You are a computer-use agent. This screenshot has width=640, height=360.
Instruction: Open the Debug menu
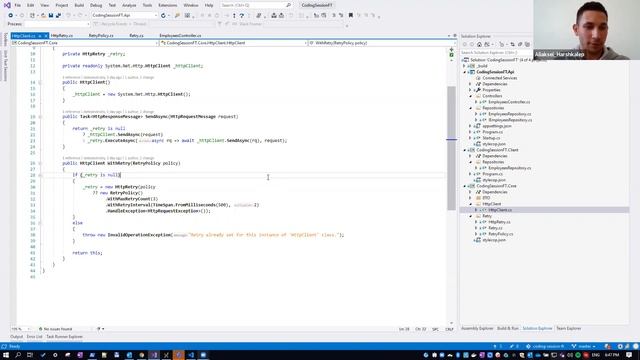[96, 5]
